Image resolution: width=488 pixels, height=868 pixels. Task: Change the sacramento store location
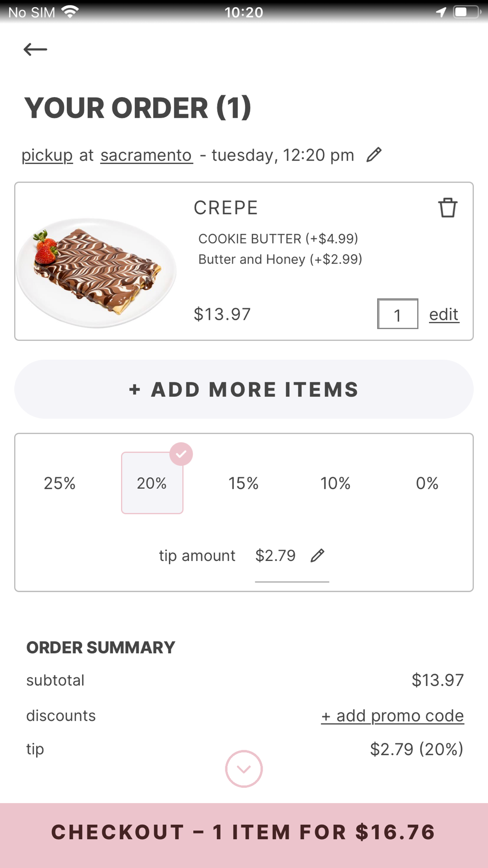(x=146, y=155)
